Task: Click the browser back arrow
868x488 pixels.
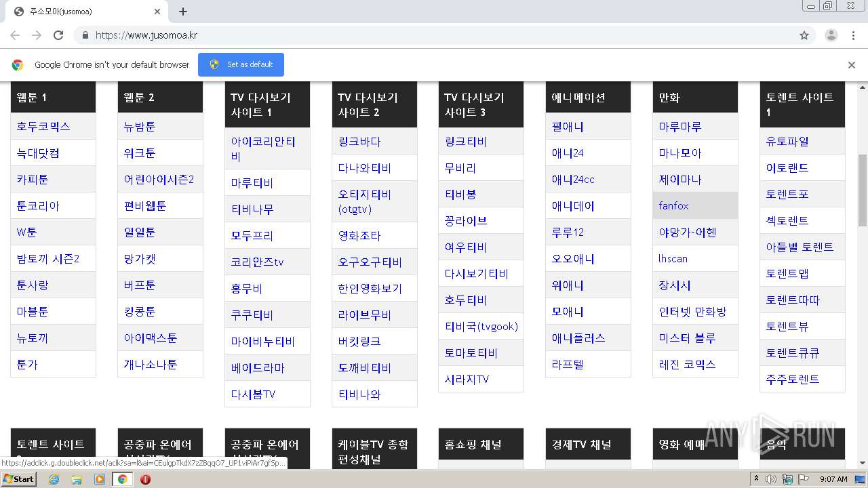Action: coord(15,35)
